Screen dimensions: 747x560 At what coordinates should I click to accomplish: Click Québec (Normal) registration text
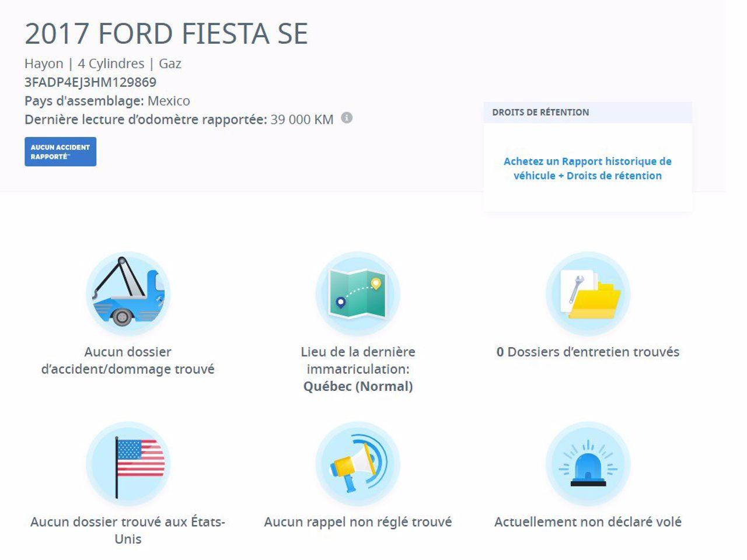358,386
